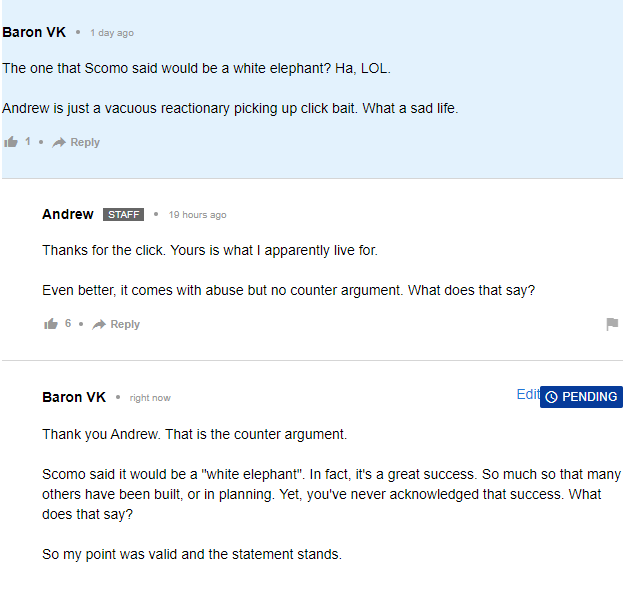Screen dimensions: 639x595
Task: Edit the pending Baron VK comment
Action: click(x=528, y=394)
